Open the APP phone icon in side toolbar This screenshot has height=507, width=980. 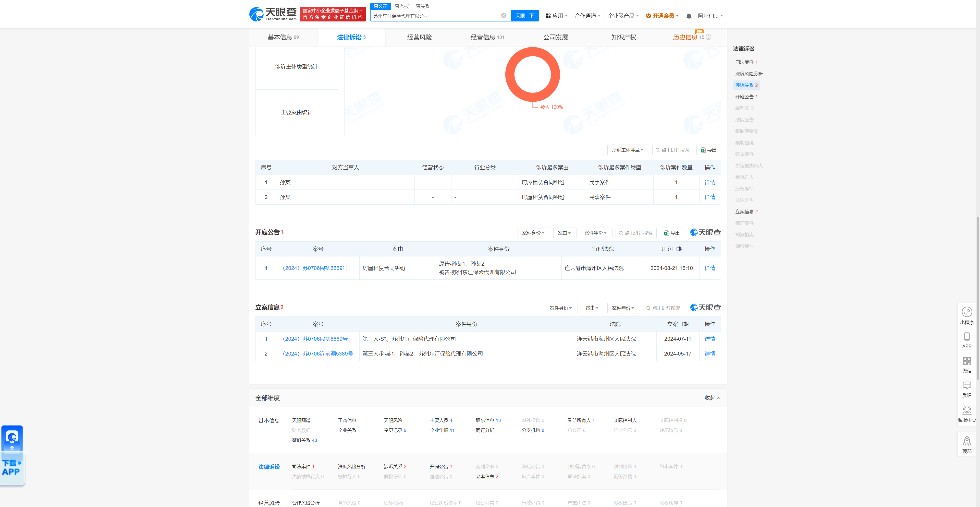click(x=967, y=340)
